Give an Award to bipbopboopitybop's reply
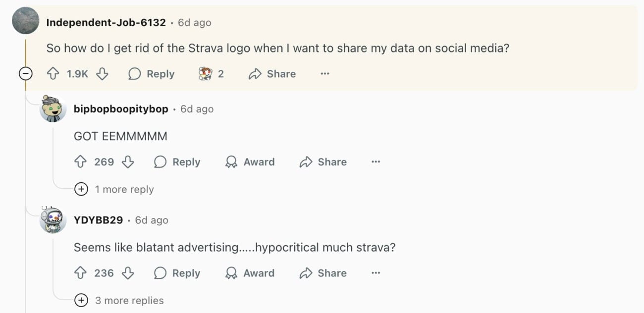 pyautogui.click(x=250, y=162)
